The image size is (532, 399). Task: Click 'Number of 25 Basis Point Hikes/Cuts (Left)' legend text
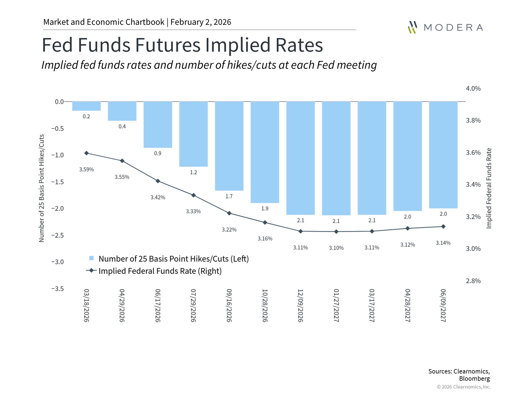(173, 259)
